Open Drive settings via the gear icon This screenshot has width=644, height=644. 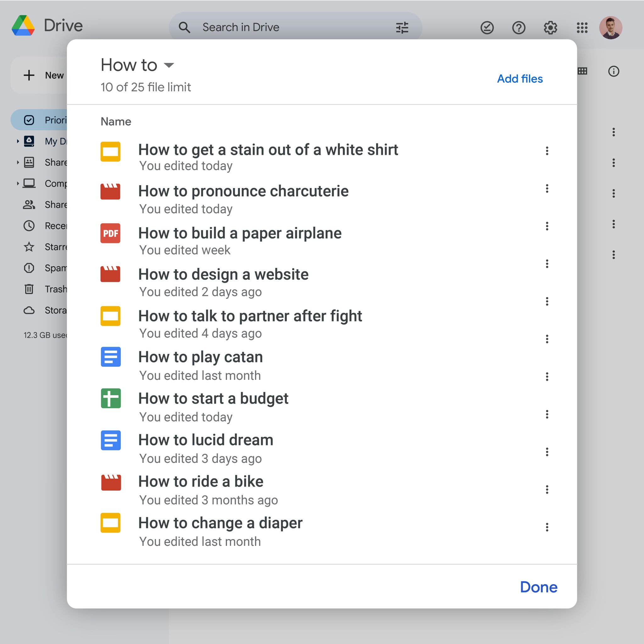[550, 28]
